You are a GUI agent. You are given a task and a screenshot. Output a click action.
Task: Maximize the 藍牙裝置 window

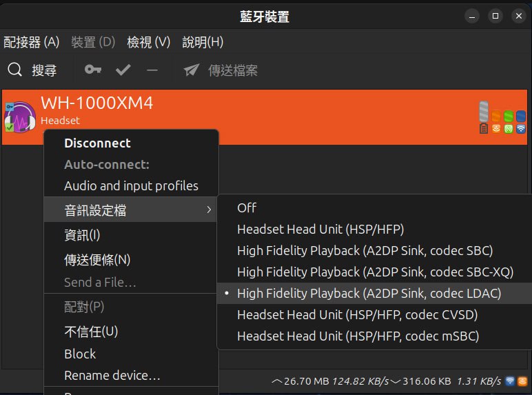(x=495, y=16)
